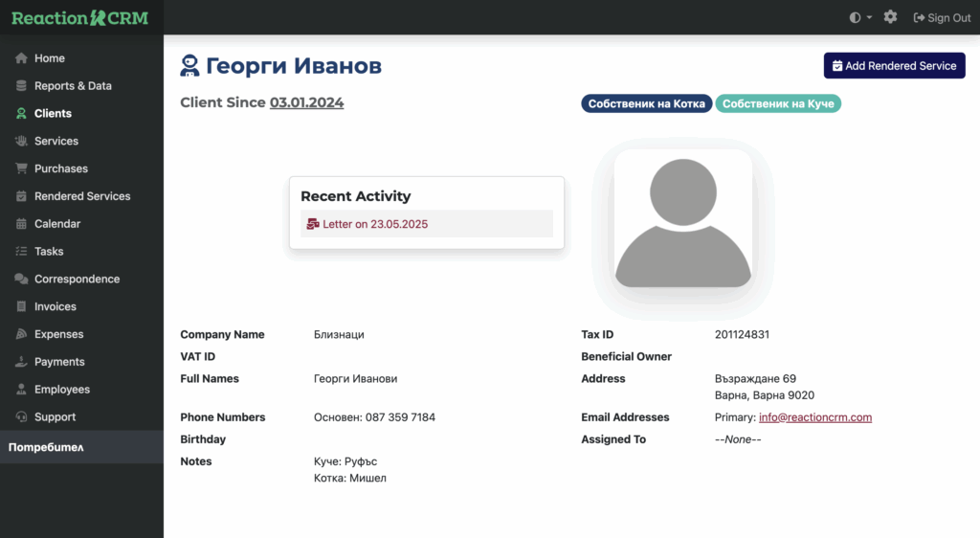Sign out of the CRM
This screenshot has height=538, width=980.
tap(942, 17)
